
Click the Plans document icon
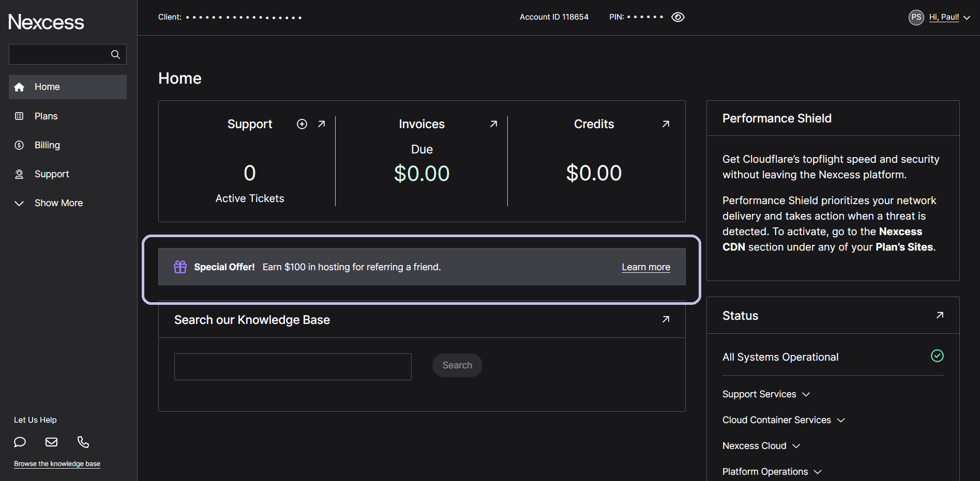click(20, 116)
